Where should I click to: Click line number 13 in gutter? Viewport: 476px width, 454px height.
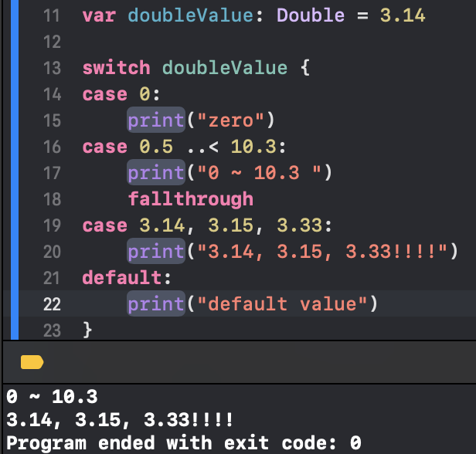[52, 68]
